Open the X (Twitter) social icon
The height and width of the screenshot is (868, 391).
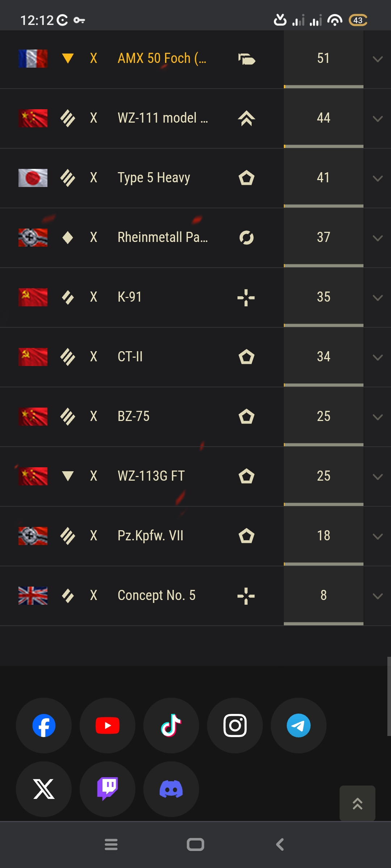[44, 789]
